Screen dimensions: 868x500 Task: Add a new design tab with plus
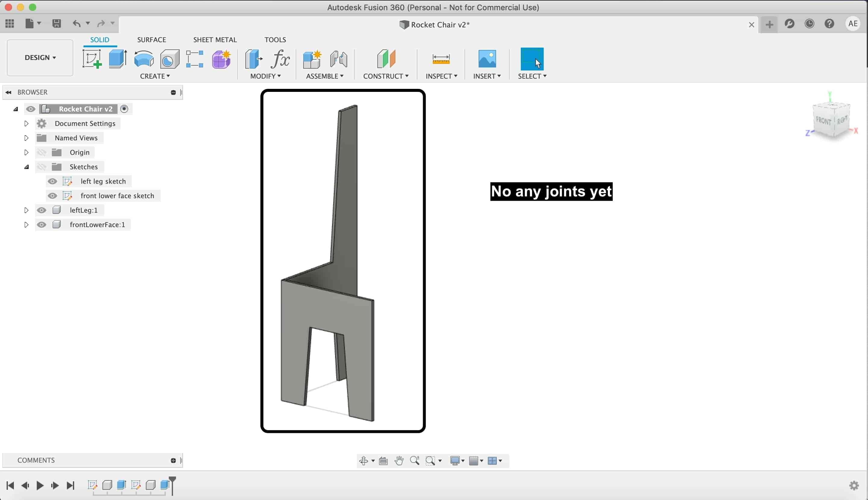click(769, 24)
